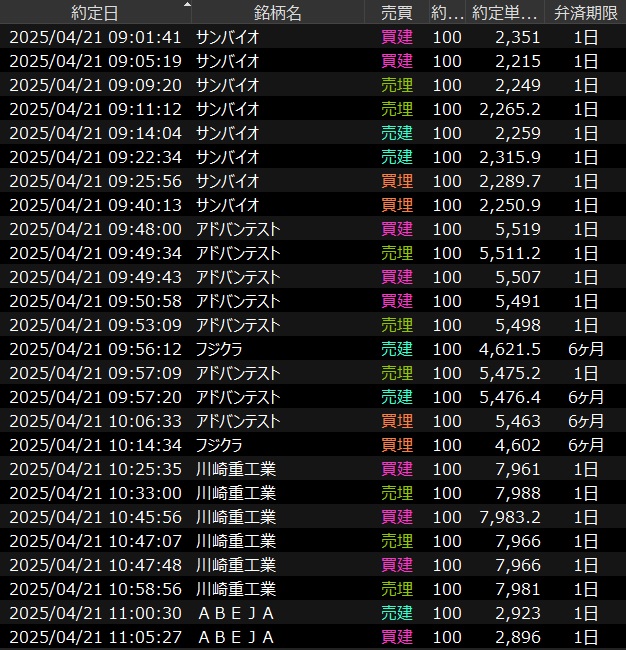Click the timestamp 2025/04/21 09:14:04

(95, 133)
